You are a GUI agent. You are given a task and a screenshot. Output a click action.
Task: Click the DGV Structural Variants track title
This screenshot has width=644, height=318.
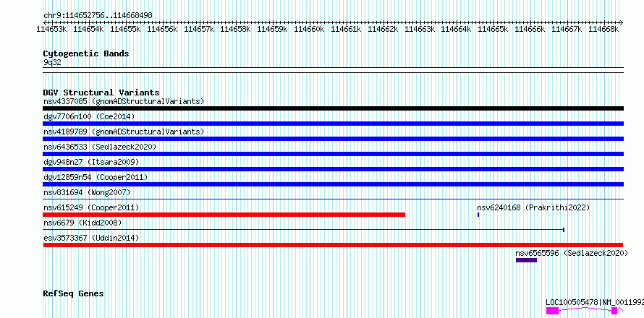(101, 93)
